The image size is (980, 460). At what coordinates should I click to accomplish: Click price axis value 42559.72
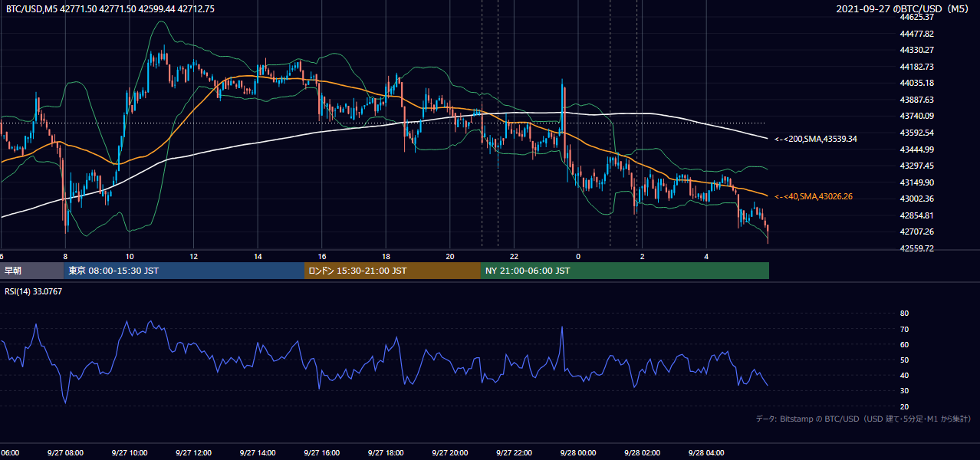coord(917,248)
